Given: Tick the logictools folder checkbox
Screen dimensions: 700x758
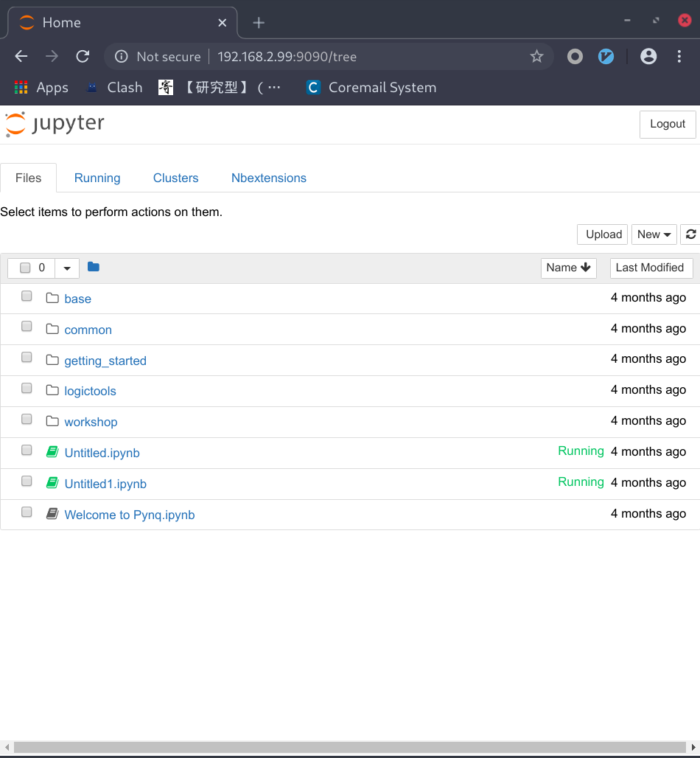Looking at the screenshot, I should [27, 388].
